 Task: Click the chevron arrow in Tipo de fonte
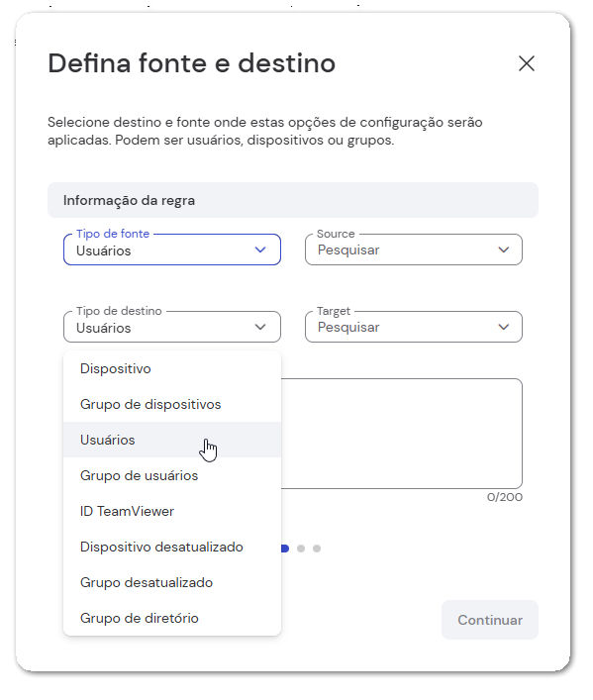pyautogui.click(x=260, y=250)
